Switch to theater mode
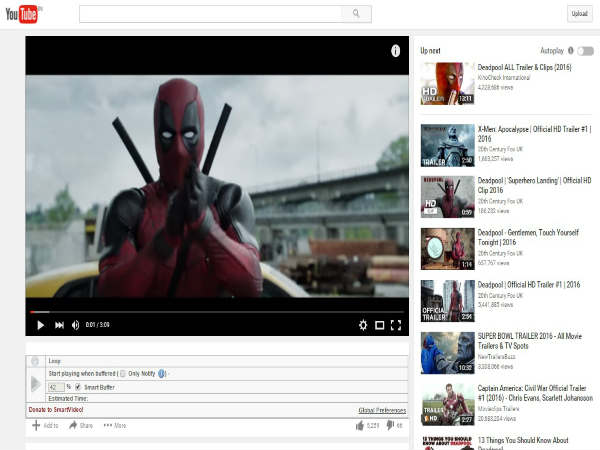Screen dimensions: 600x450 pyautogui.click(x=380, y=325)
